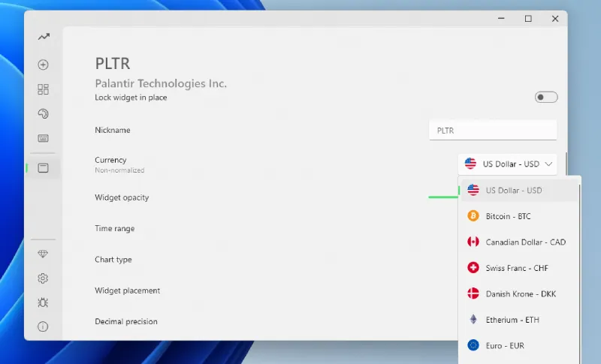601x364 pixels.
Task: Open the widgets grid icon in sidebar
Action: click(x=44, y=89)
